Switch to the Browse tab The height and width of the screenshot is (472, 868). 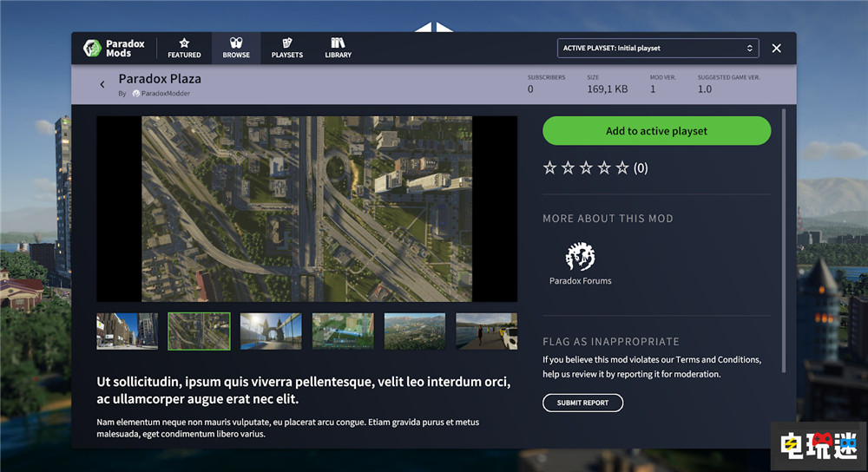click(235, 48)
